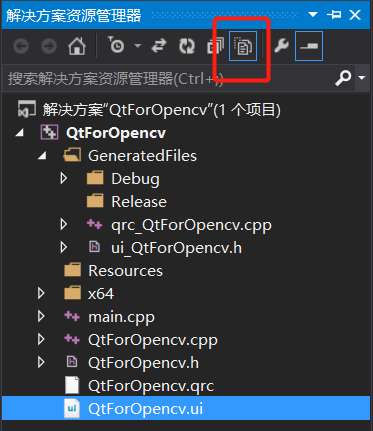
Task: Open Properties wrench icon
Action: click(282, 46)
